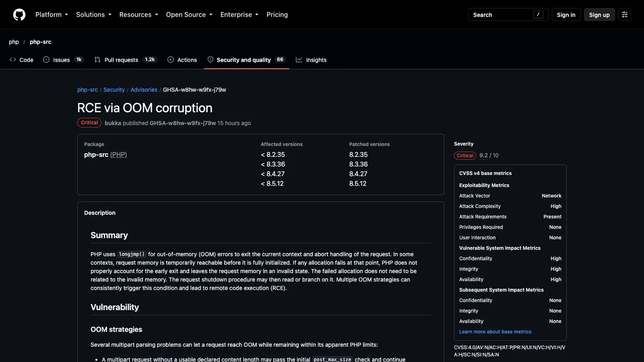The width and height of the screenshot is (644, 362).
Task: Click the Sign in button
Action: 566,14
